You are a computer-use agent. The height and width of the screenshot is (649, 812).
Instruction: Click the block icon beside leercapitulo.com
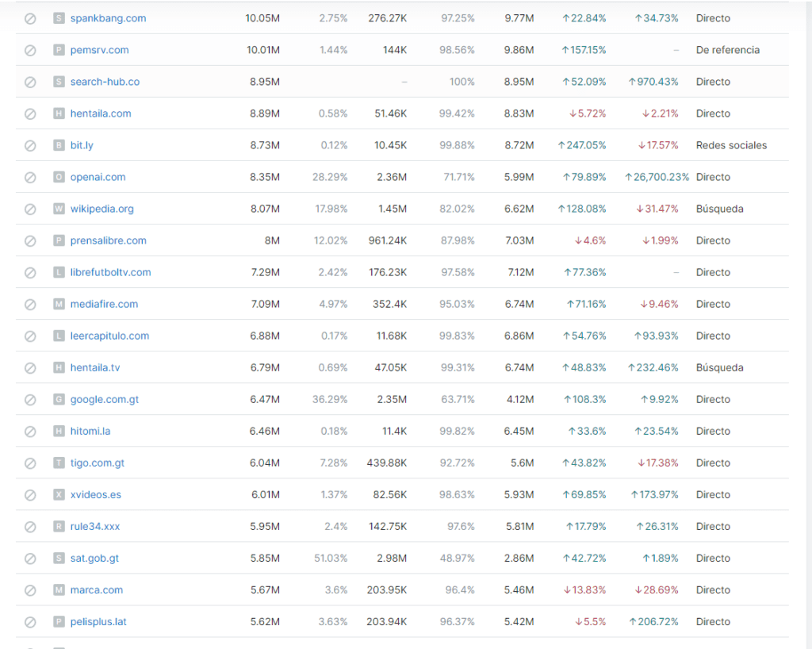30,336
